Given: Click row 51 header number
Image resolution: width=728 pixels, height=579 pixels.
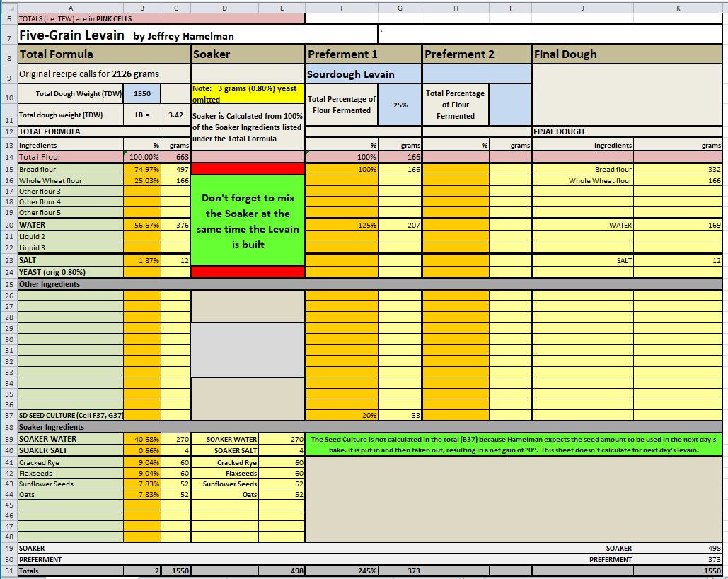Looking at the screenshot, I should tap(8, 571).
